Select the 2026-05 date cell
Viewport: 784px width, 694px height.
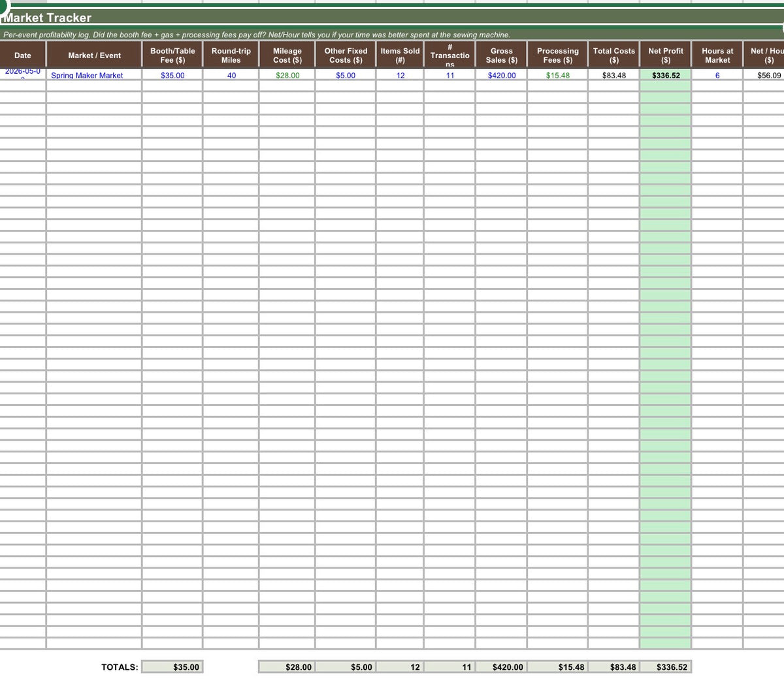click(x=23, y=75)
